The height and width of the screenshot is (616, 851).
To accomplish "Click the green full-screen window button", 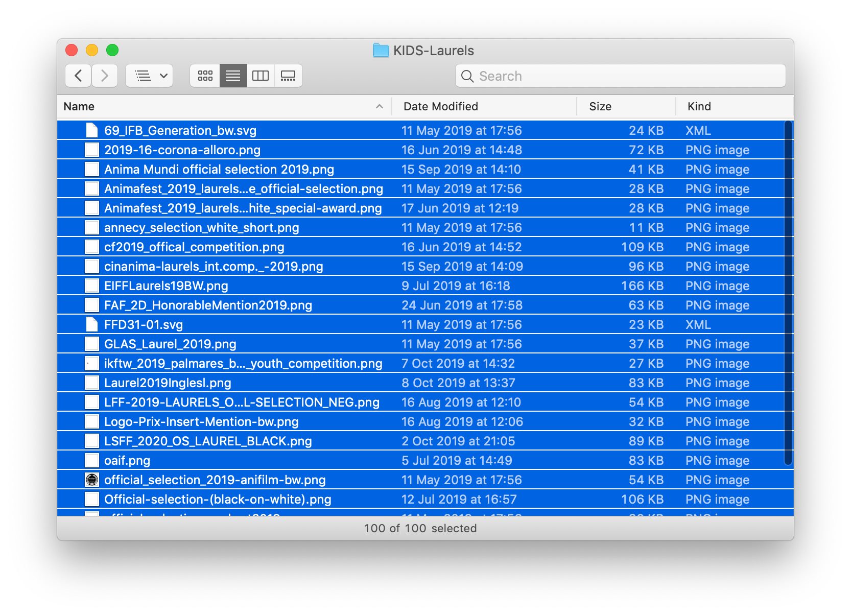I will pos(112,50).
